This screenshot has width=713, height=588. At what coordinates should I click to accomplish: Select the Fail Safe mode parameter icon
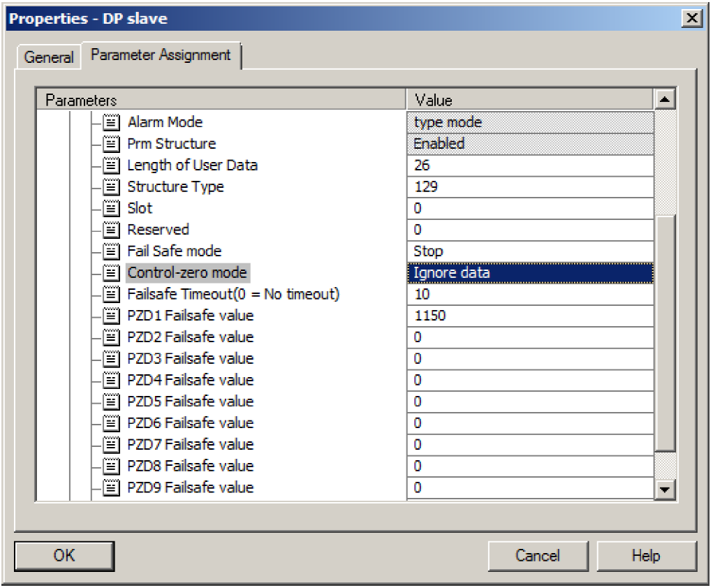(112, 251)
